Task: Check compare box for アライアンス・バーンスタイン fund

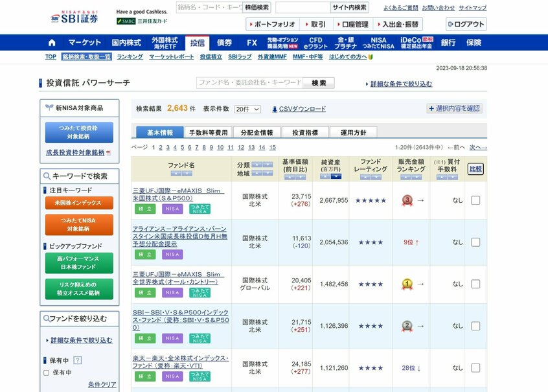Action: tap(475, 242)
